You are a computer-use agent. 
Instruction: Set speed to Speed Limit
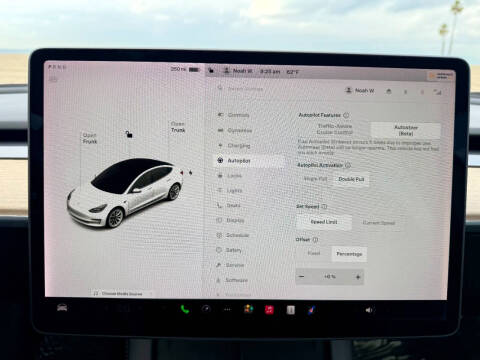pos(324,222)
